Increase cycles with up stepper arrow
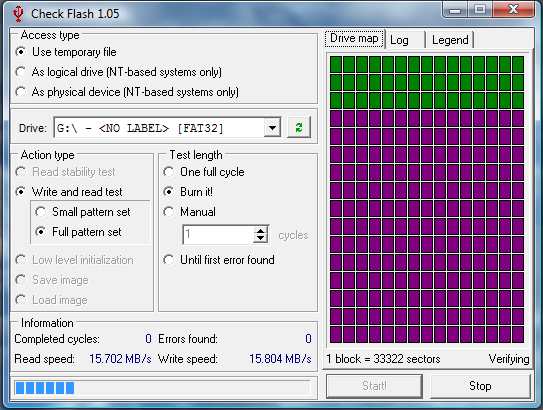This screenshot has height=410, width=543. point(260,231)
